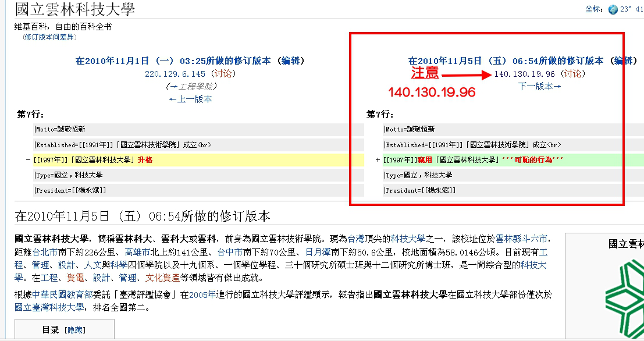
Task: Click the green university logo in infobox
Action: 624,298
